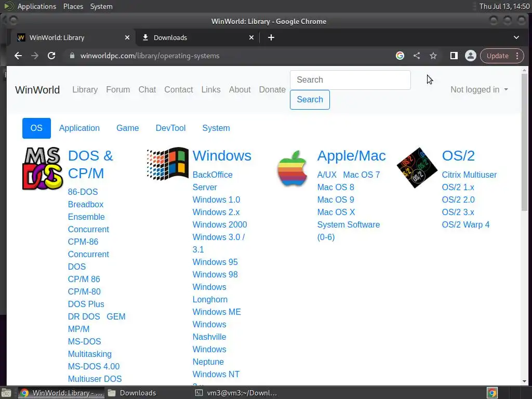
Task: Open the System menu in the top panel
Action: pyautogui.click(x=101, y=6)
